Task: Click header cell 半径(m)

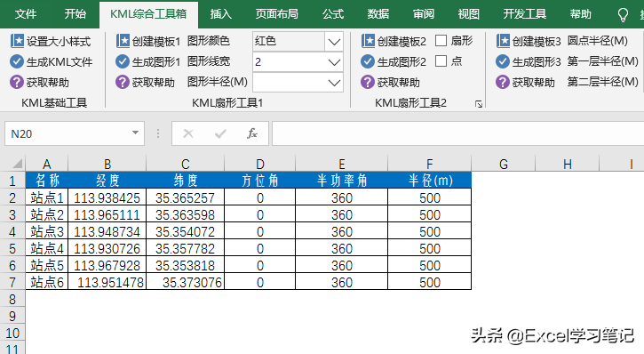Action: 430,181
